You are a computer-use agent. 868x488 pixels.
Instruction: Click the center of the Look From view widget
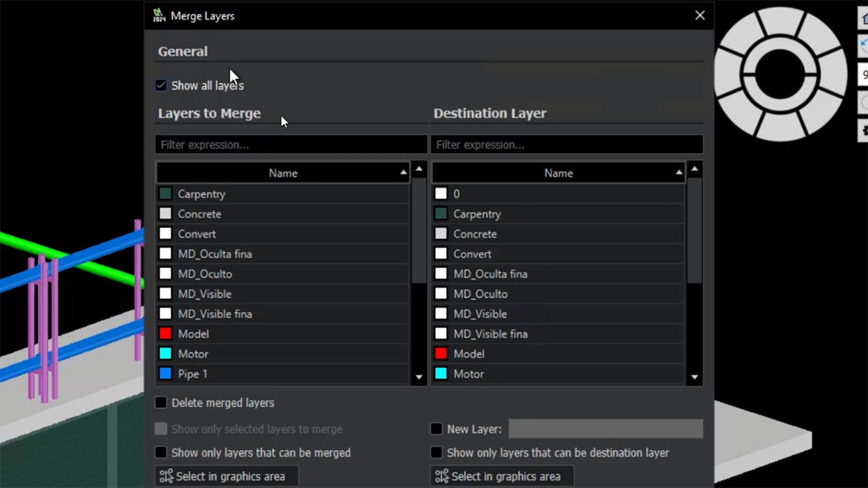tap(779, 74)
